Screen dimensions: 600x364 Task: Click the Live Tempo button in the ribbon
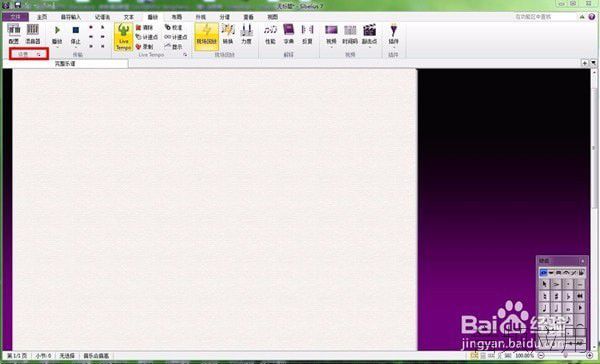124,37
